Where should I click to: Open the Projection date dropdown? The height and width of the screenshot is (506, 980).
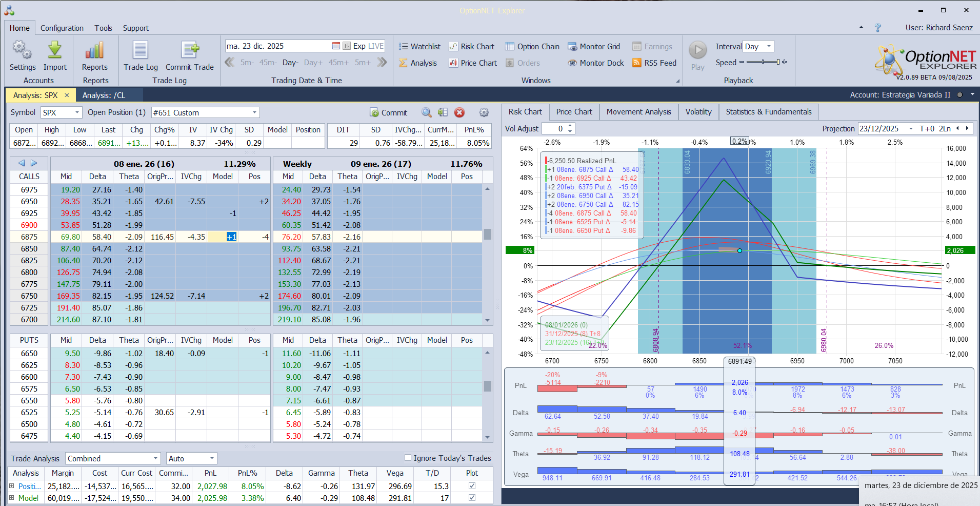(911, 129)
